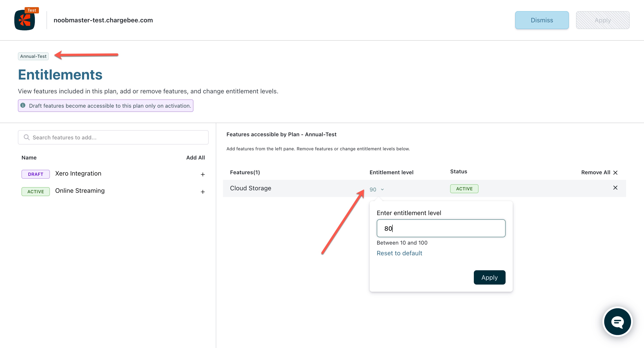Add Online Streaming with plus icon
This screenshot has width=644, height=348.
point(203,192)
